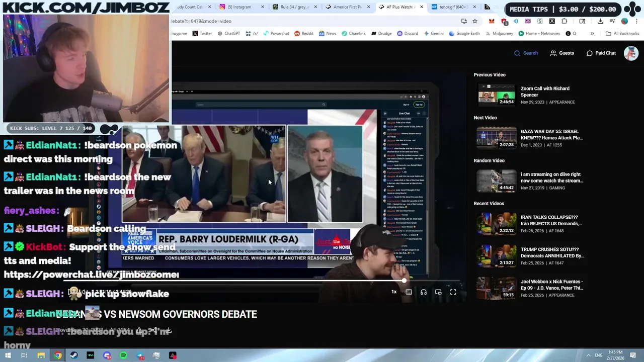Open File Explorer from the taskbar
644x362 pixels.
coord(41,355)
